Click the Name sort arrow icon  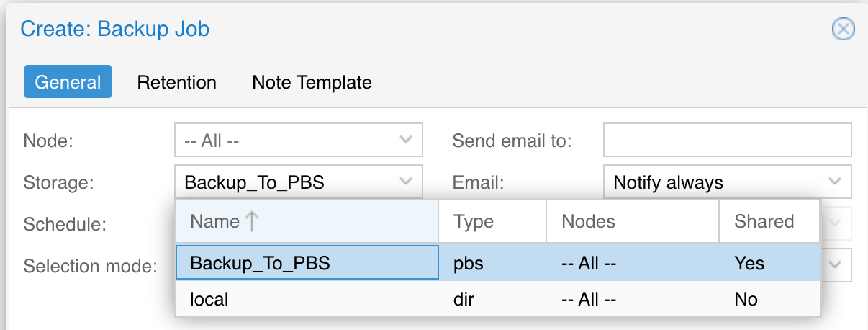pos(251,221)
